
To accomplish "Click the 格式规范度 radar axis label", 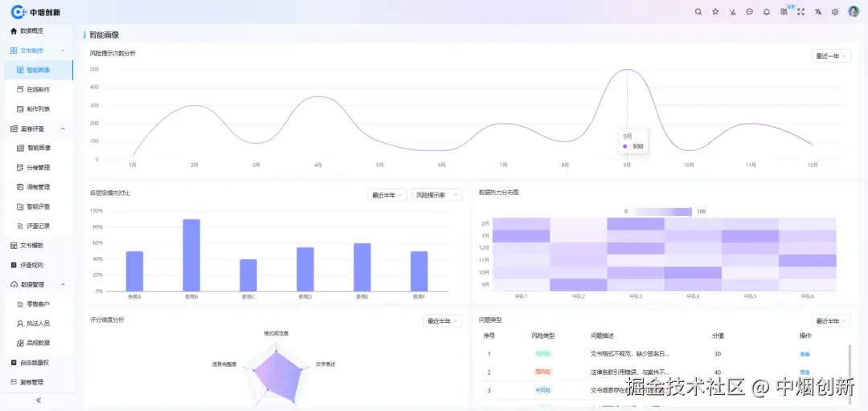I will tap(276, 334).
